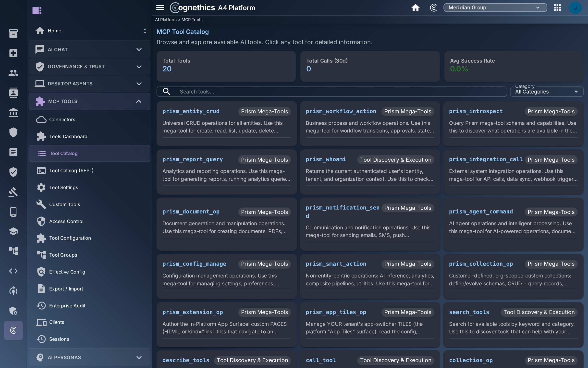
Task: Open Custom Tools in the sidebar
Action: tap(89, 204)
